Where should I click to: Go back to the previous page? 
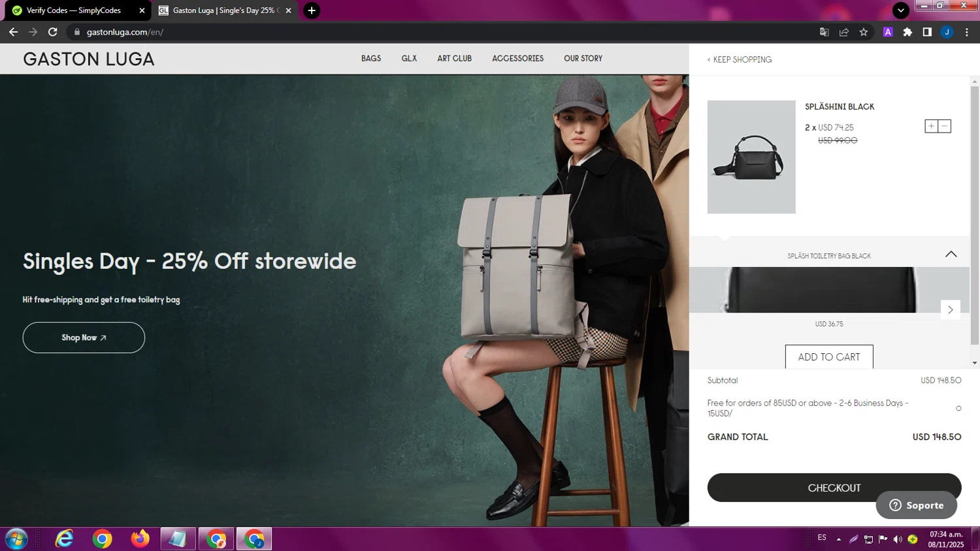(13, 32)
